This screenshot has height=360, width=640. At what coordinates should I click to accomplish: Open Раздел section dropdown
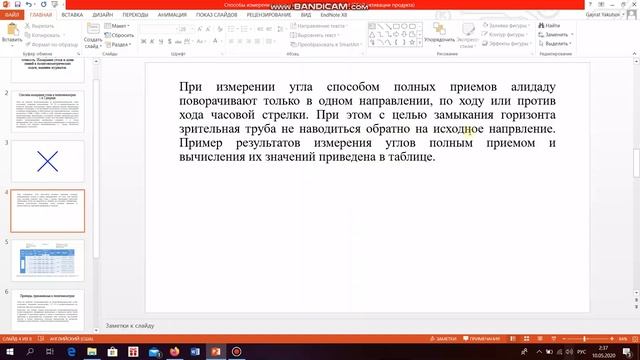(119, 44)
